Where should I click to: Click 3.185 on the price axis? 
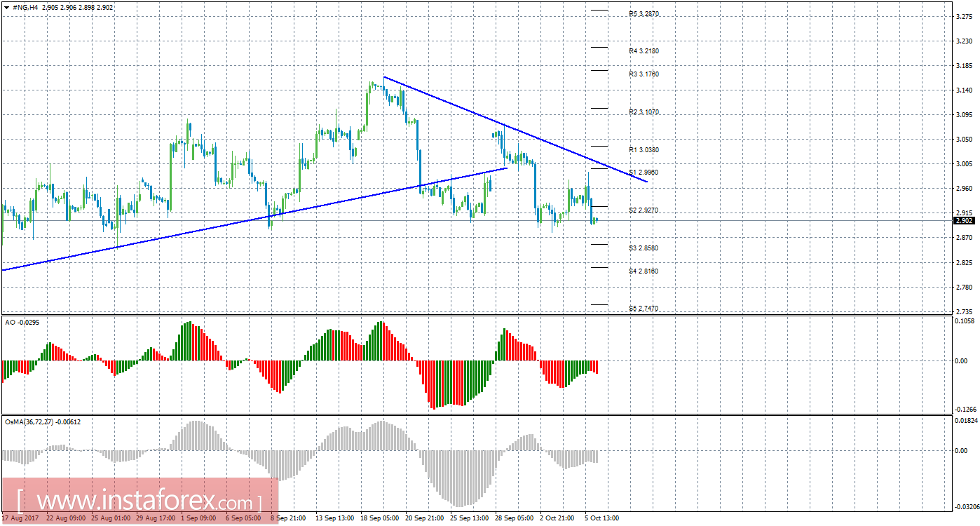[x=964, y=66]
